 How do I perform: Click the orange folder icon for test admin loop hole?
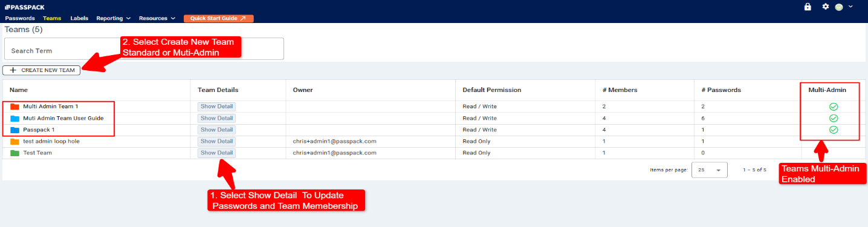point(15,141)
